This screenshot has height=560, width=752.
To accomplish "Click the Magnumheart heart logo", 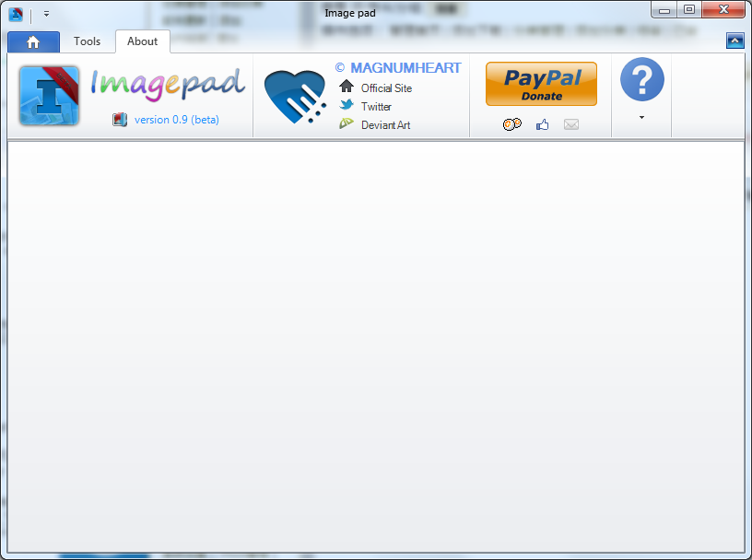I will pos(295,97).
